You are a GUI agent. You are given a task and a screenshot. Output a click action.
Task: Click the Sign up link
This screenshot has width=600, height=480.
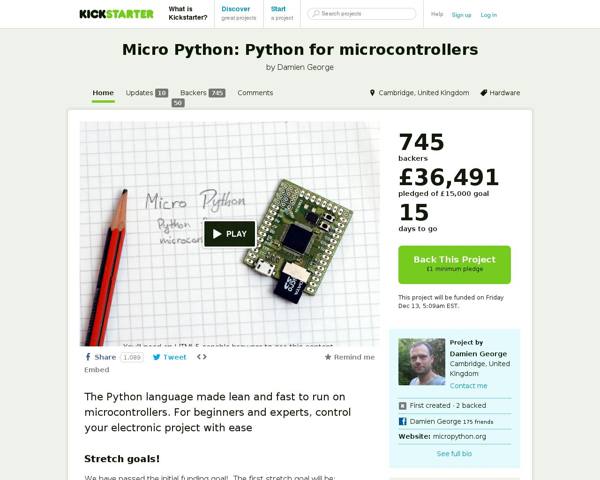click(461, 15)
